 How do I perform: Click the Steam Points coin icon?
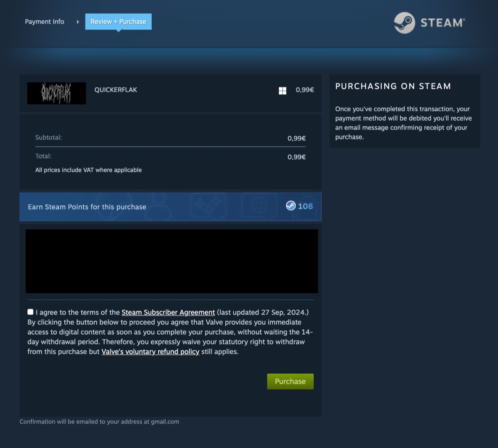point(291,206)
